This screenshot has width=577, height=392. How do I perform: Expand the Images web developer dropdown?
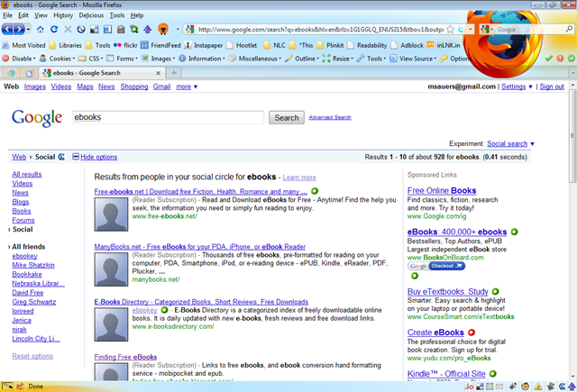(174, 59)
